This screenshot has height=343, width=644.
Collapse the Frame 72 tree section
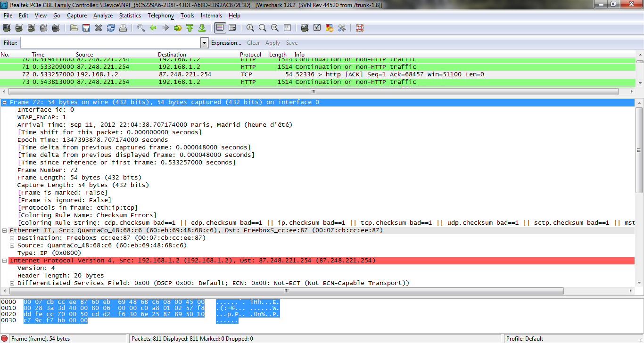click(x=5, y=102)
